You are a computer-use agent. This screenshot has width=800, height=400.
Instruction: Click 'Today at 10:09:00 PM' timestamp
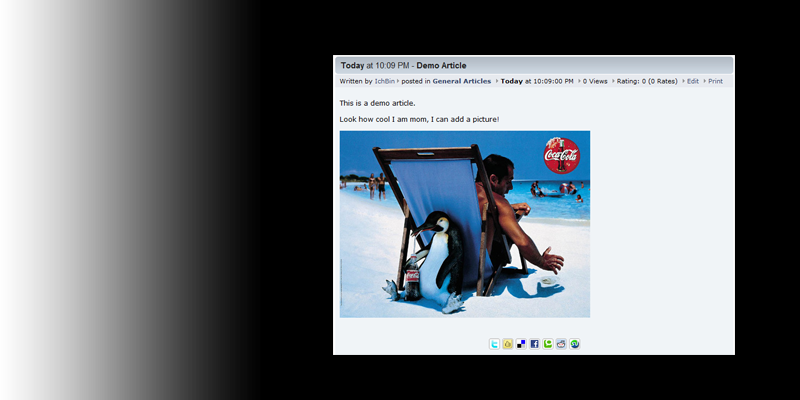click(537, 81)
